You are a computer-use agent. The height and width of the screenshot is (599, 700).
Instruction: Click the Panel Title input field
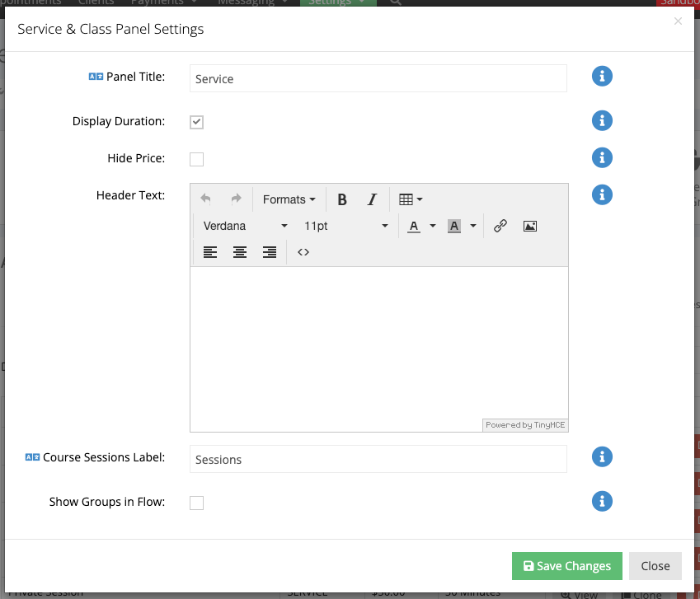(378, 78)
